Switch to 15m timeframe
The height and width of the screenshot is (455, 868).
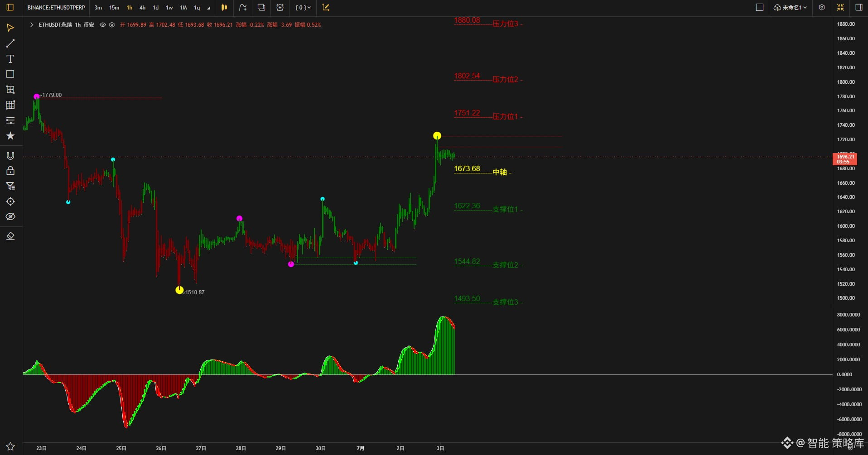(x=114, y=8)
